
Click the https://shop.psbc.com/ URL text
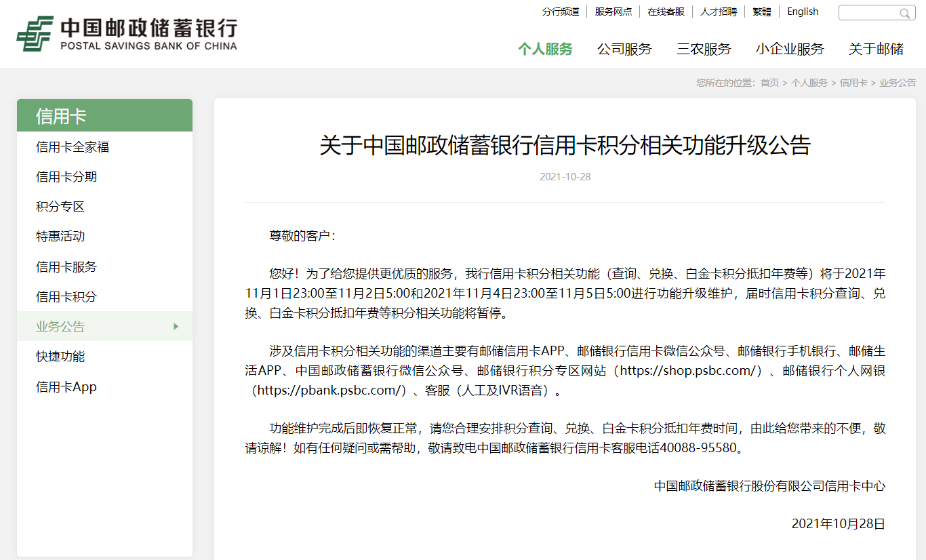click(688, 371)
